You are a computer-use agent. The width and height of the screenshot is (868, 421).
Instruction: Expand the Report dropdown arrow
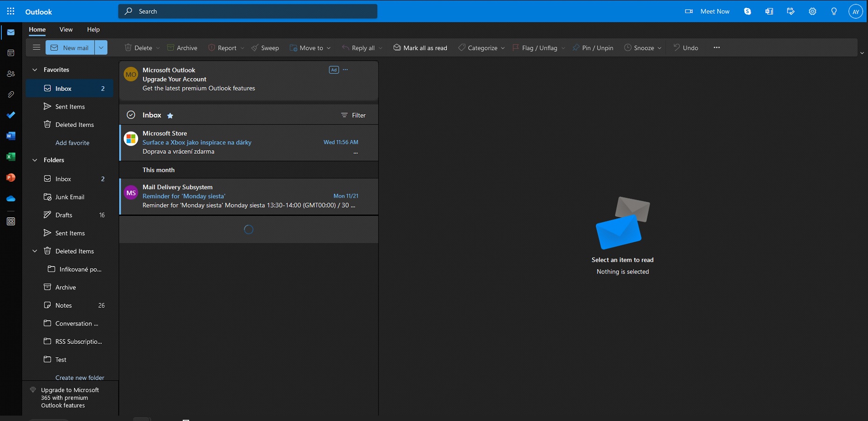[242, 48]
